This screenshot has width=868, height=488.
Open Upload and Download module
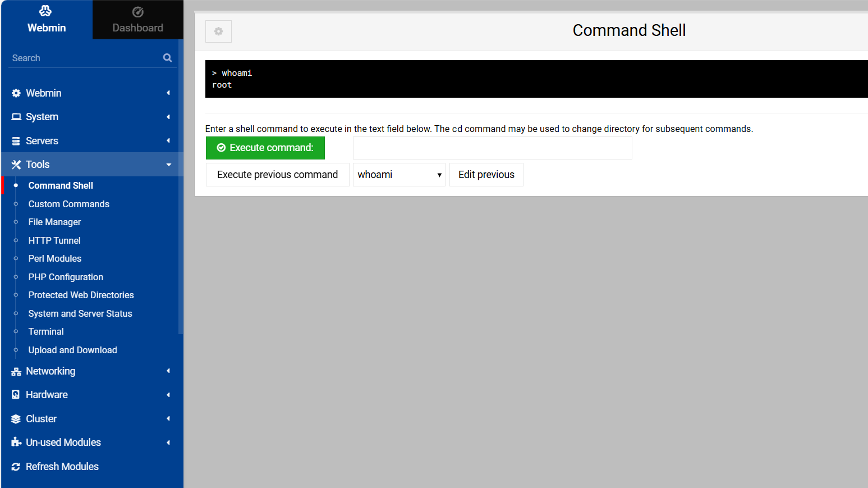[x=73, y=350]
